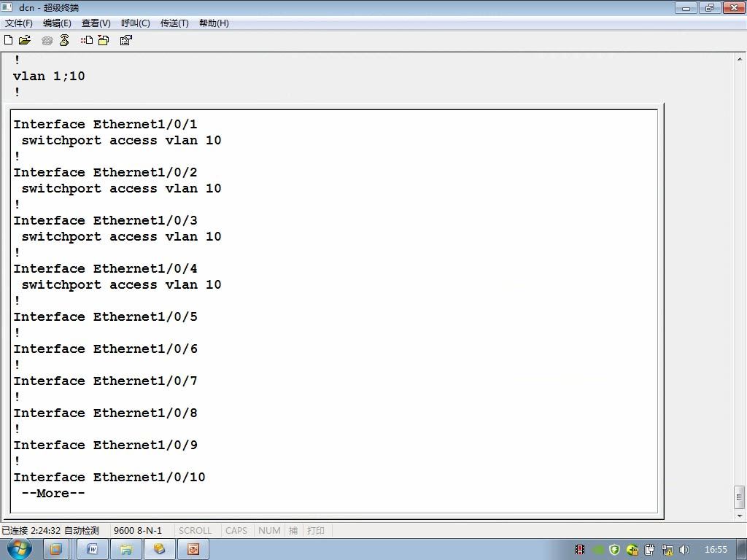Image resolution: width=747 pixels, height=560 pixels.
Task: Click the NUM status bar indicator
Action: tap(269, 530)
